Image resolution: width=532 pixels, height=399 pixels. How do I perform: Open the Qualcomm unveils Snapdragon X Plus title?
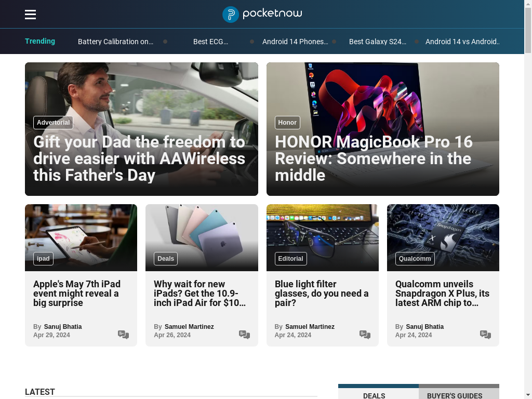point(443,293)
